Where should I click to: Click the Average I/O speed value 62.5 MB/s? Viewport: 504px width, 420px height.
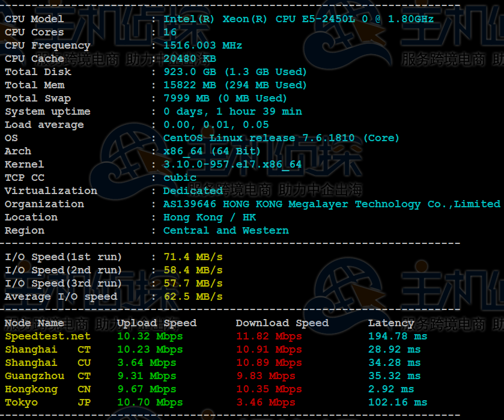pyautogui.click(x=193, y=296)
